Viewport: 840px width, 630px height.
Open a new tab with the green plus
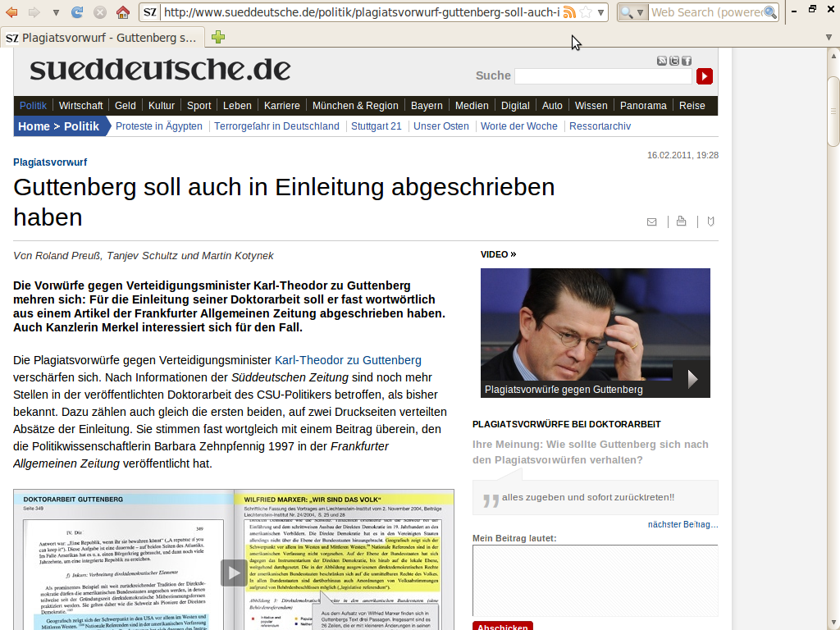(218, 37)
